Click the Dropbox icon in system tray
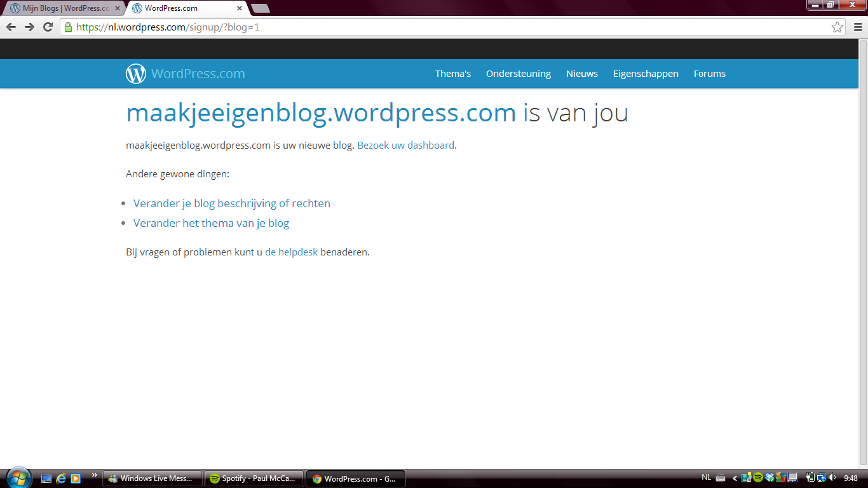Viewport: 868px width, 488px height. point(770,478)
